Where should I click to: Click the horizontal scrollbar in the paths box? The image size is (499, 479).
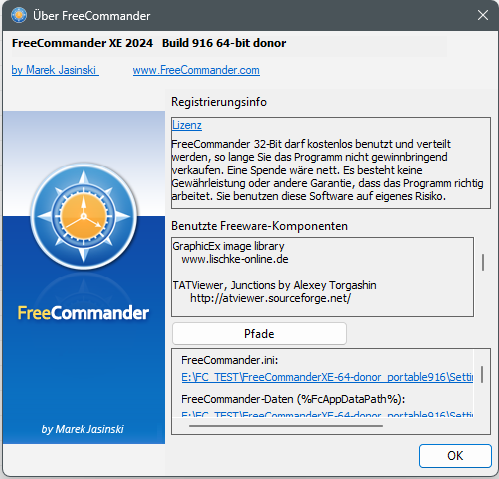pyautogui.click(x=286, y=426)
